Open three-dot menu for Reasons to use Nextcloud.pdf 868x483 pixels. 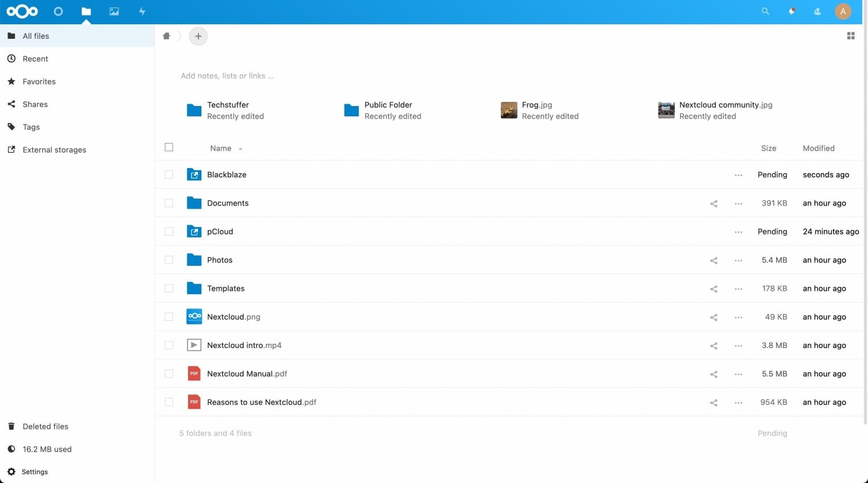(x=738, y=402)
